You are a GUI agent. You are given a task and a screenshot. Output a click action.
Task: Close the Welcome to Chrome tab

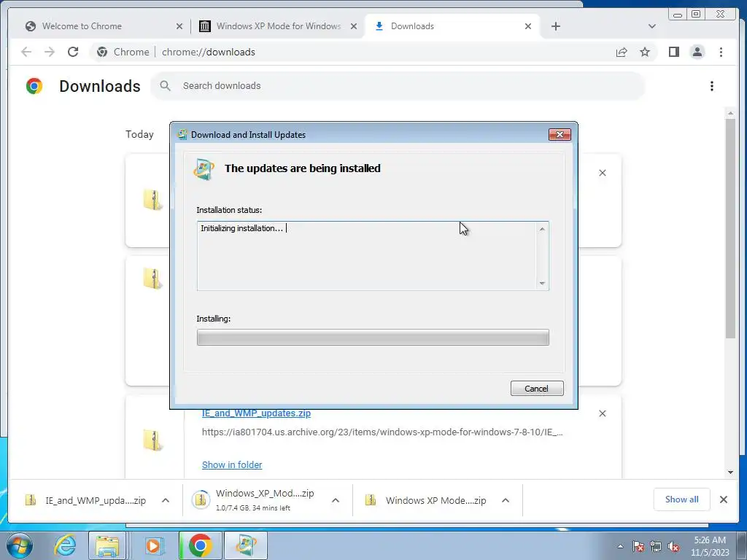(179, 26)
